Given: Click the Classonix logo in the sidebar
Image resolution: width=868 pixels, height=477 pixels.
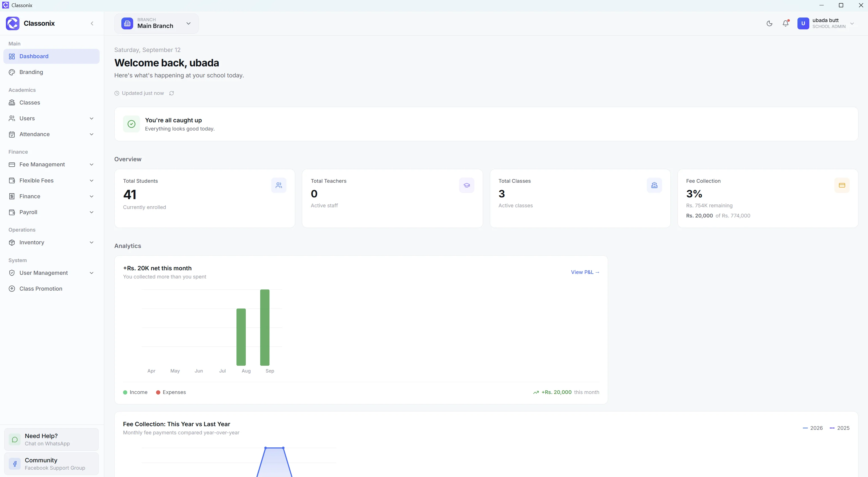Looking at the screenshot, I should pyautogui.click(x=13, y=23).
